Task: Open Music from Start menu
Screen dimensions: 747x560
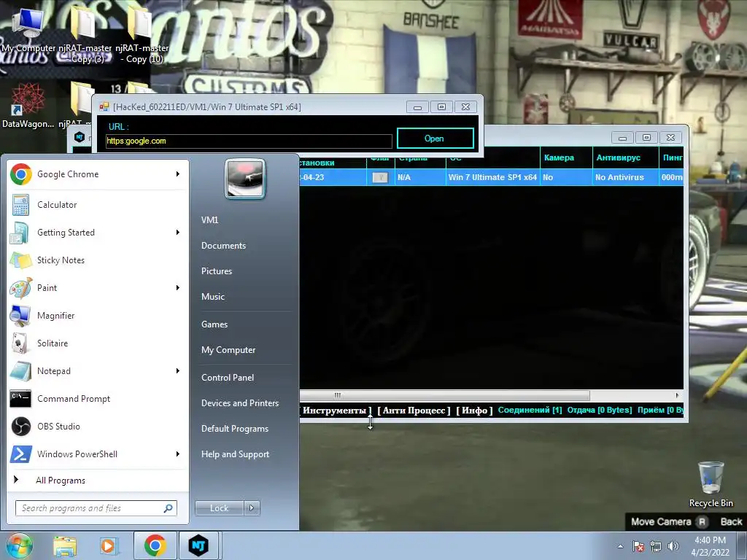Action: tap(212, 297)
